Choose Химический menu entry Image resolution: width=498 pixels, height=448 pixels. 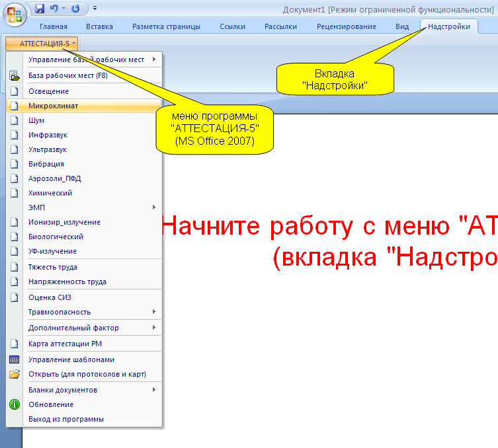click(x=84, y=193)
